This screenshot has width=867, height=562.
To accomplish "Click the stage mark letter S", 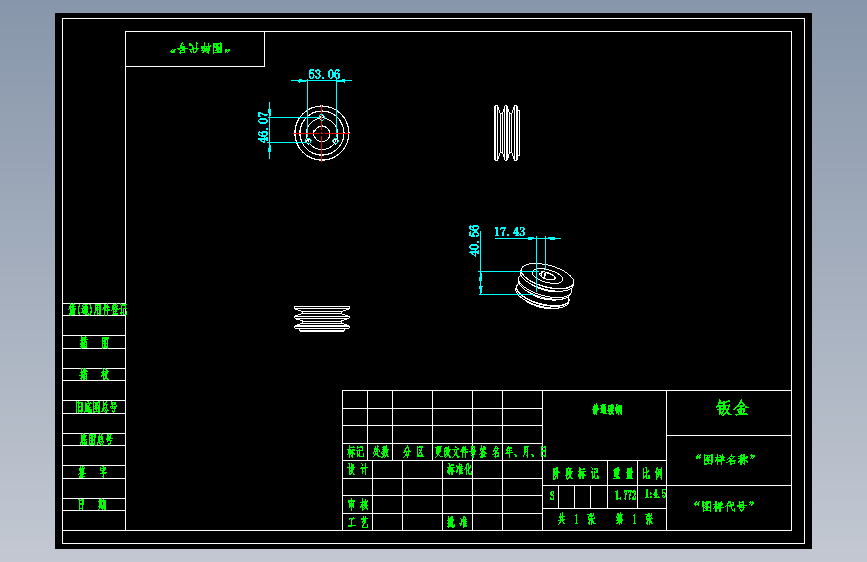I will (552, 496).
